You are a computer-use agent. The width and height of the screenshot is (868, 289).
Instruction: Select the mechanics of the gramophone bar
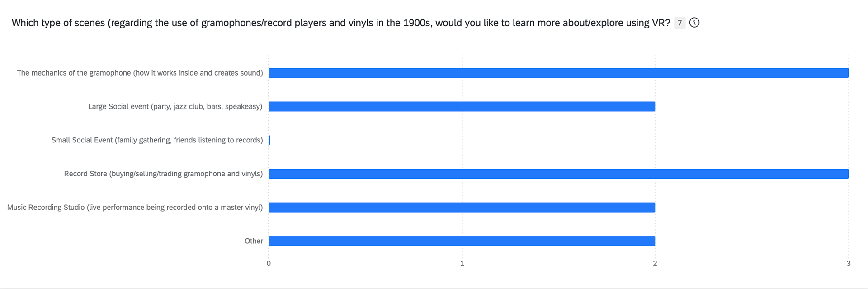[558, 73]
